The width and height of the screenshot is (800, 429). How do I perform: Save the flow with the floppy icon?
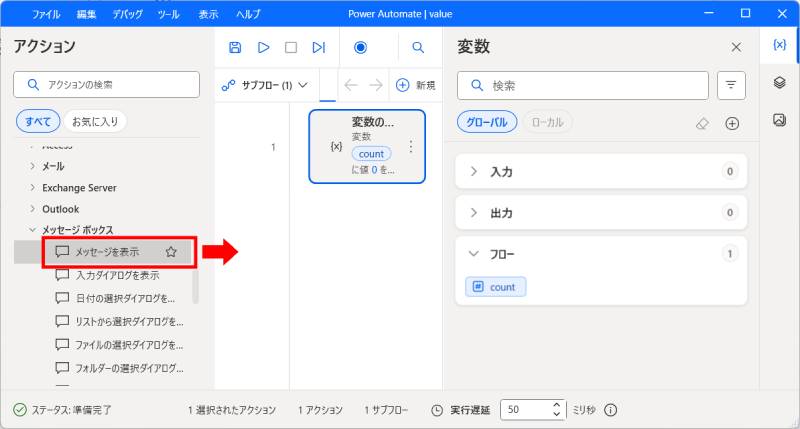point(235,47)
